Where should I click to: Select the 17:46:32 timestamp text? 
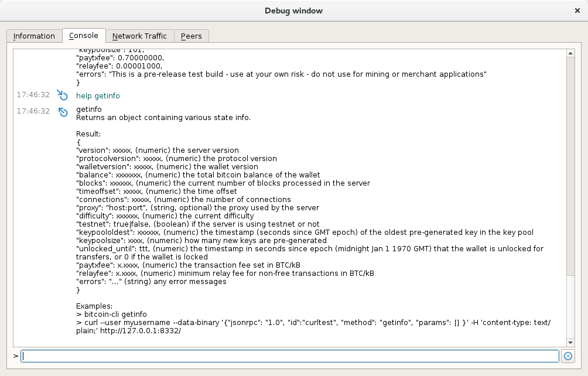coord(34,95)
